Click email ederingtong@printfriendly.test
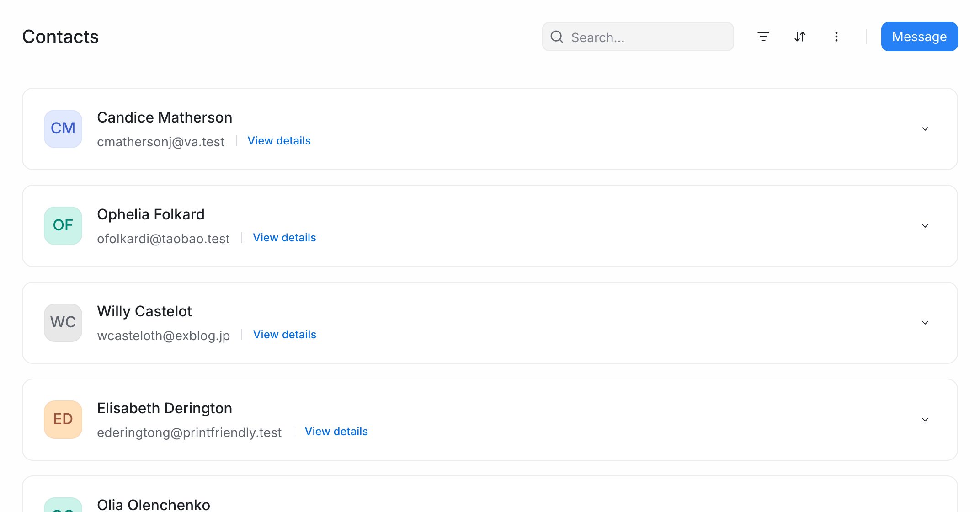The height and width of the screenshot is (512, 980). tap(189, 432)
